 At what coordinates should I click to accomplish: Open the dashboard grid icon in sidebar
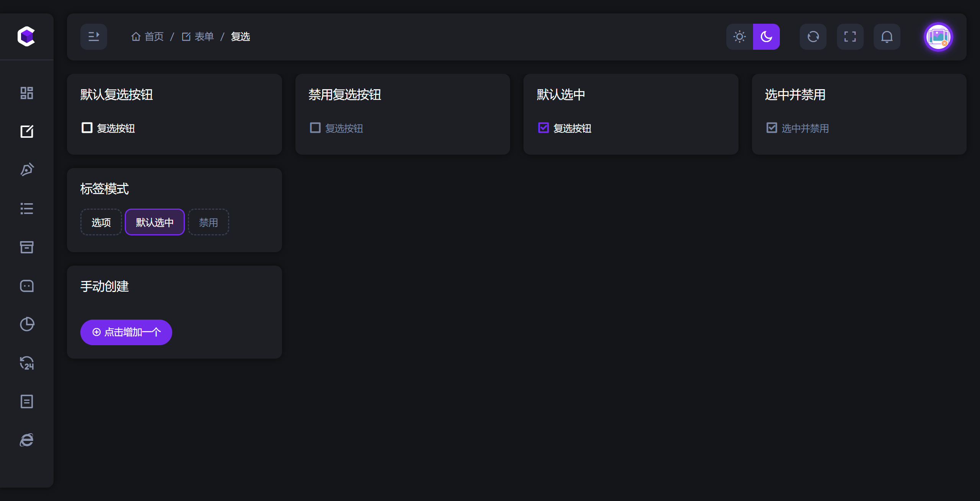pos(27,93)
